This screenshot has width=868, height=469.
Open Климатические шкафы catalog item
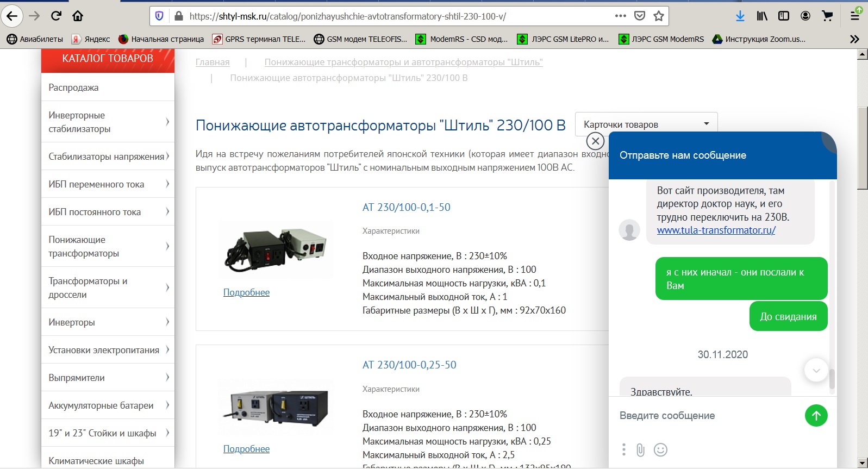point(108,458)
